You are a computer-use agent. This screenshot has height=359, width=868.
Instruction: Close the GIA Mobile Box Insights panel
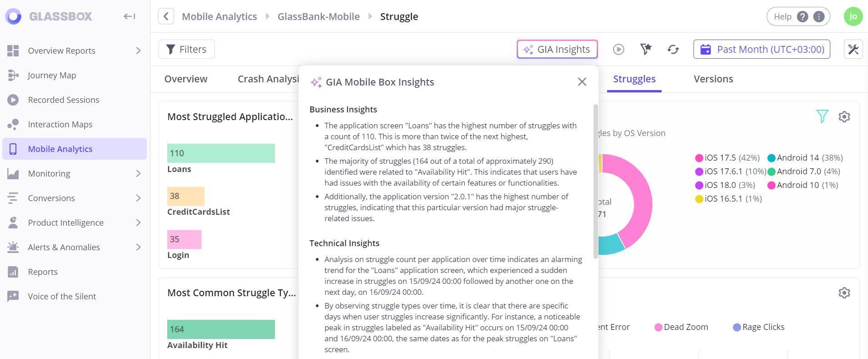click(x=582, y=82)
